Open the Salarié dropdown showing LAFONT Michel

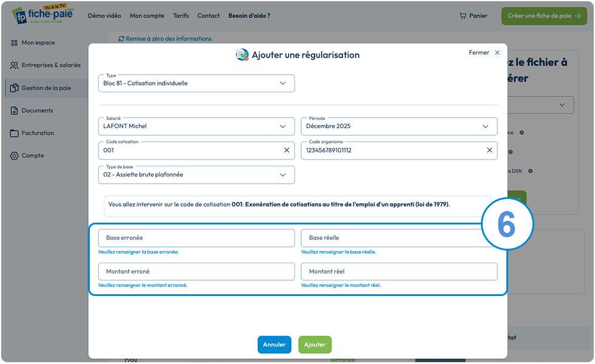pos(196,126)
